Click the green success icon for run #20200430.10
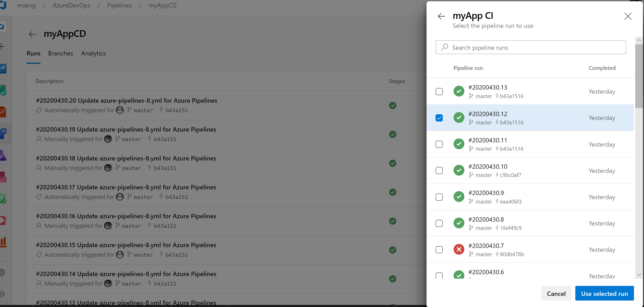The width and height of the screenshot is (644, 307). click(459, 171)
